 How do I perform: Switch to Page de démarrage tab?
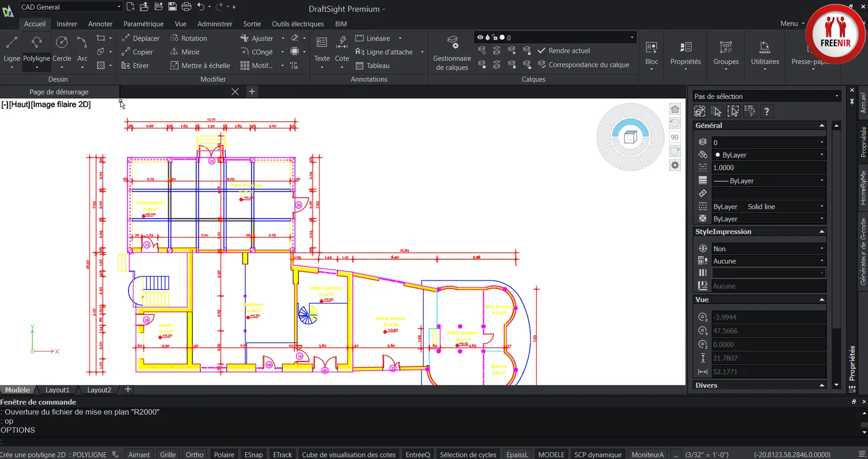59,92
